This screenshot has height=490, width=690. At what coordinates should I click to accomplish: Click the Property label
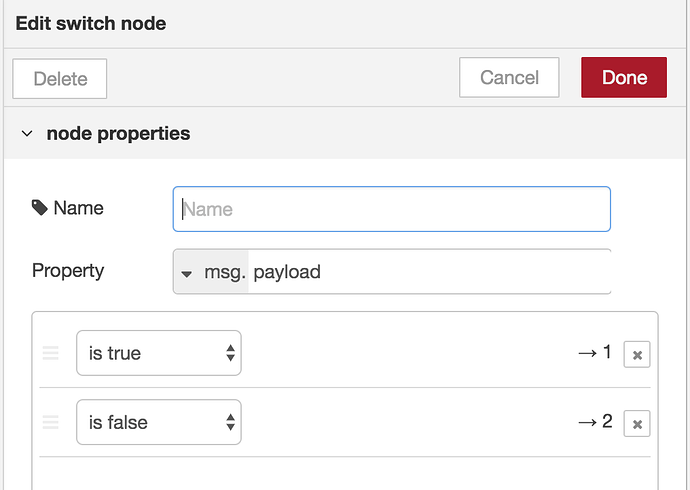click(68, 271)
